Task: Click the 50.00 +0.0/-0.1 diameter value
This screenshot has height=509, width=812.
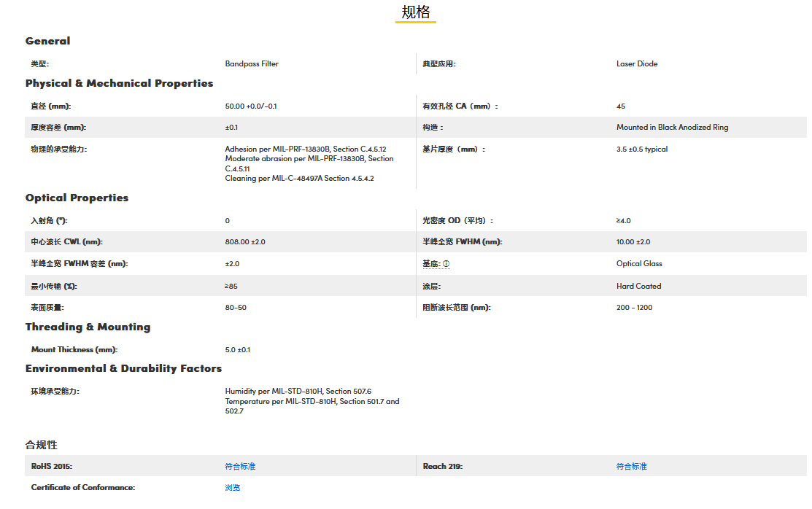Action: (x=251, y=106)
